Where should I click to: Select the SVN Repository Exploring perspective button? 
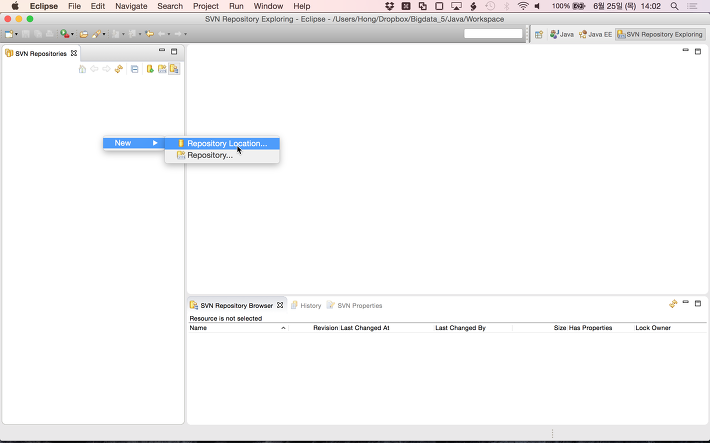660,34
